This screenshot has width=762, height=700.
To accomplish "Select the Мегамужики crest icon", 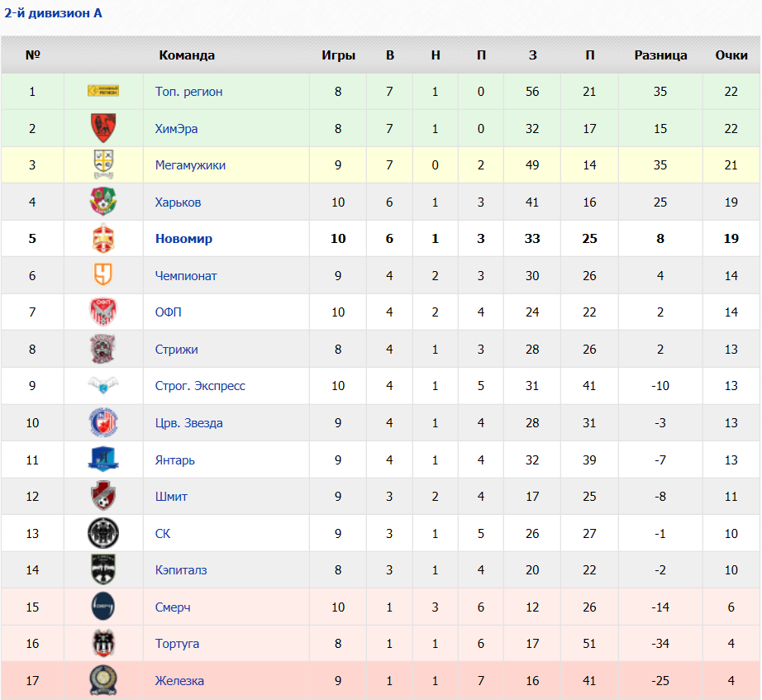I will (x=103, y=164).
